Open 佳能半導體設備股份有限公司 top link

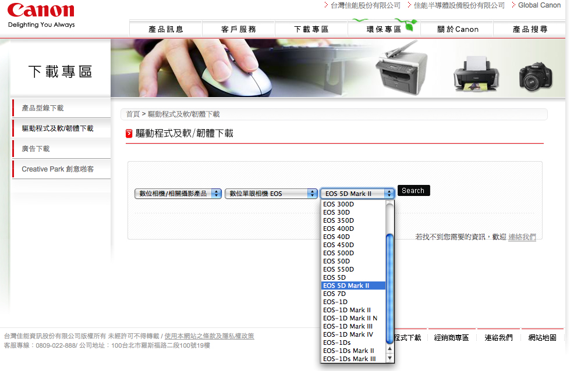(459, 5)
